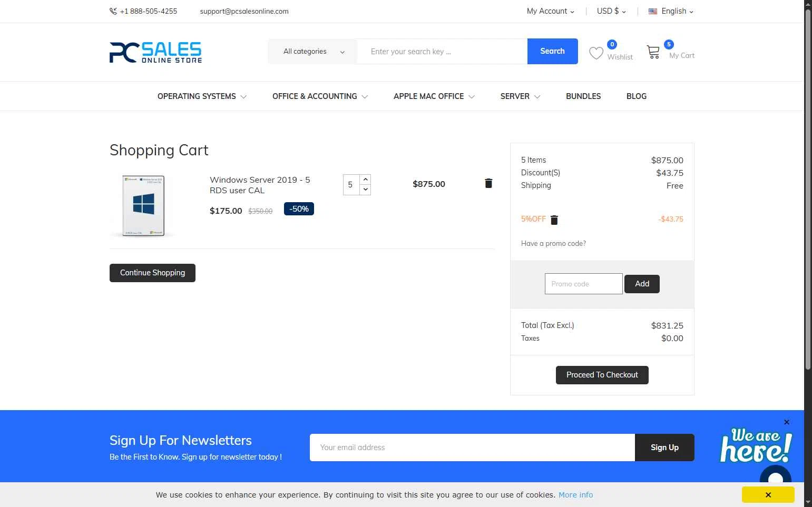This screenshot has height=507, width=812.
Task: Go to the Bundles menu item
Action: (x=583, y=96)
